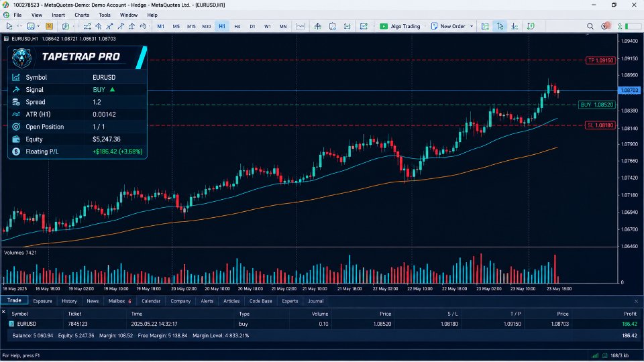Select the second drawing object tool icon
644x362 pixels.
(x=99, y=26)
